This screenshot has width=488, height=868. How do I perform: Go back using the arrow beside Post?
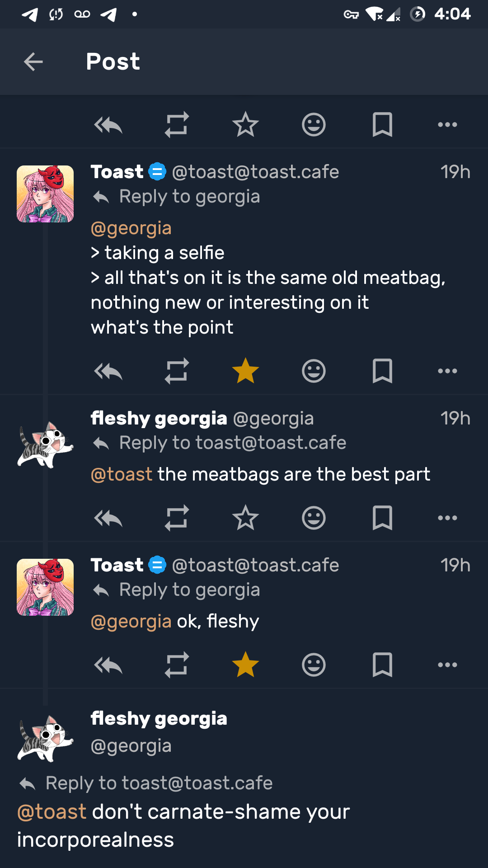(33, 62)
